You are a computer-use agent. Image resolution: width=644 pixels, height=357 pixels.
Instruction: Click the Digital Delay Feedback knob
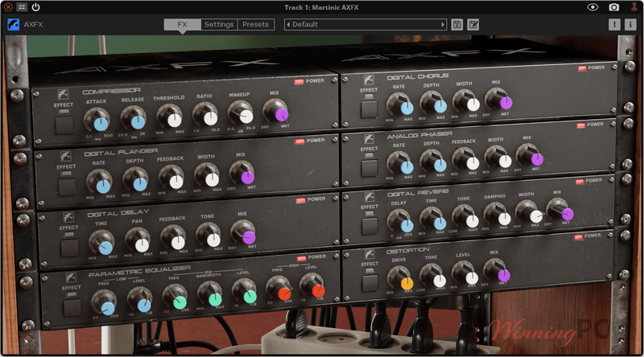tap(173, 238)
